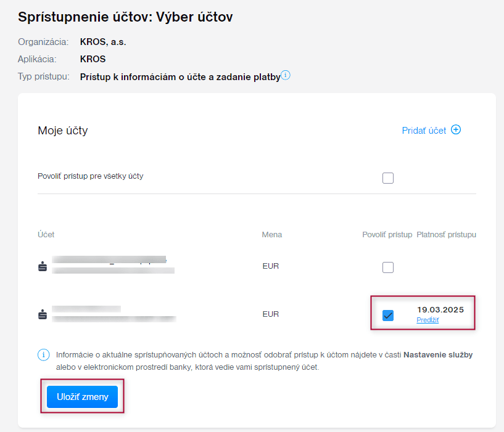Screen dimensions: 504x432
Task: Click the plus icon next to Pridať účet
Action: [456, 130]
